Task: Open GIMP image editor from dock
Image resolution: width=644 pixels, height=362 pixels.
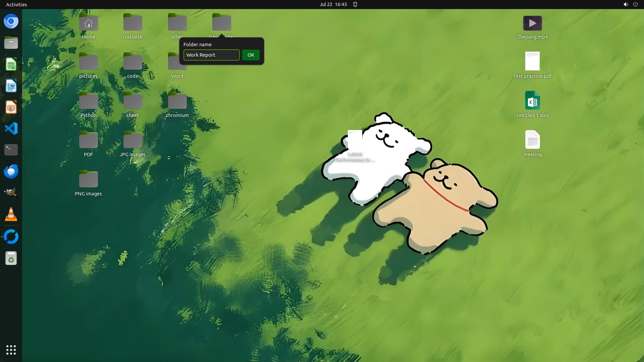Action: [x=11, y=193]
